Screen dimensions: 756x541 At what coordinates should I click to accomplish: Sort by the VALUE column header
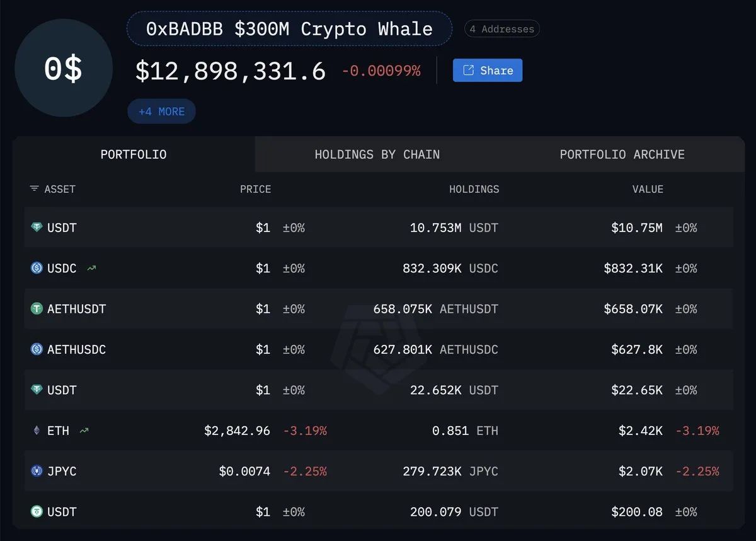648,189
